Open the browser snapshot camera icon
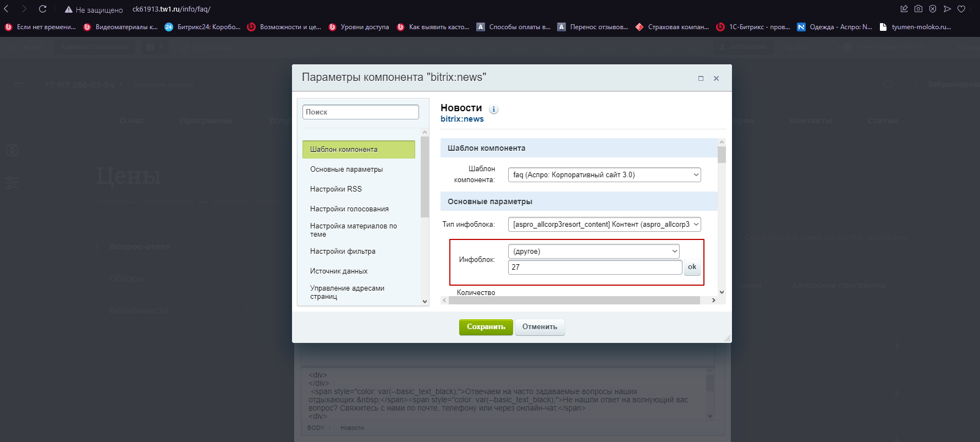980x442 pixels. coord(918,9)
